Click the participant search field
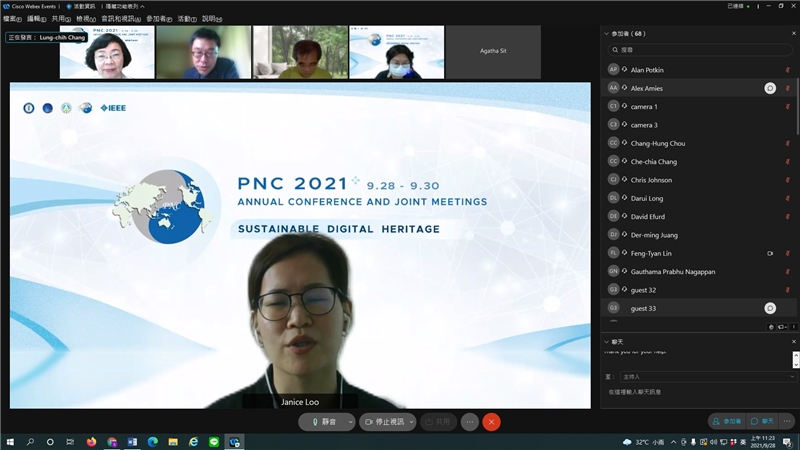Screen dimensions: 800x450 [699, 50]
